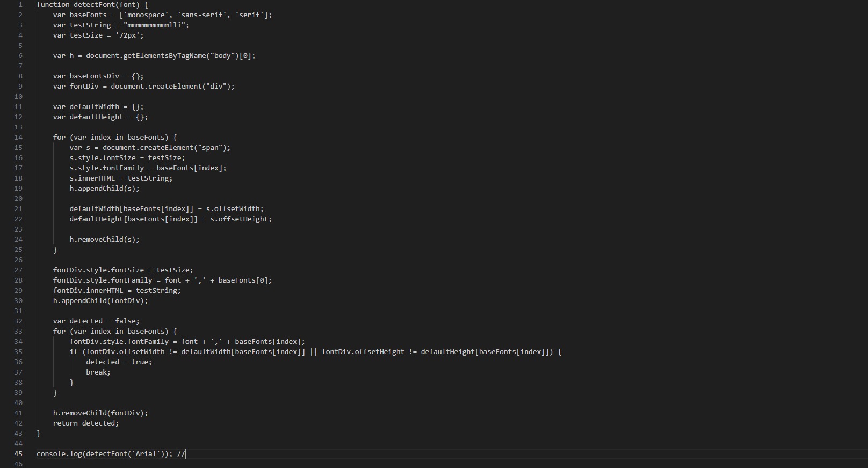Viewport: 868px width, 468px height.
Task: Click 'detected = true;' on line 36
Action: click(x=119, y=362)
